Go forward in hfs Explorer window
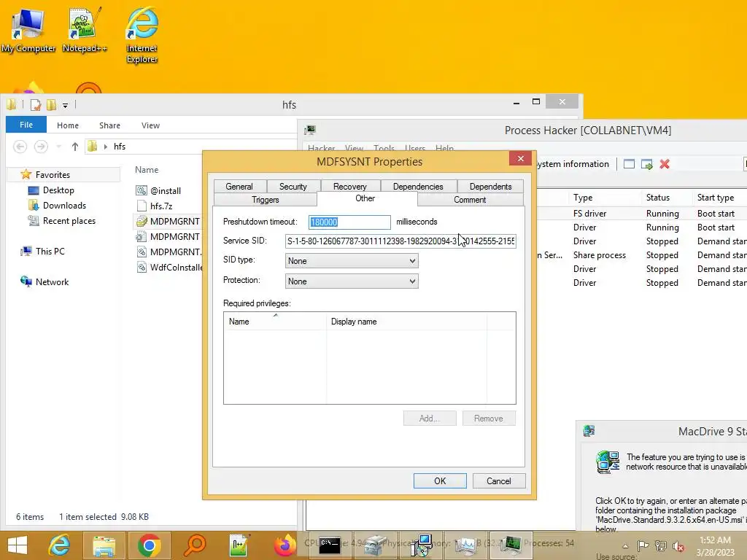Screen dimensions: 747x560 [41, 146]
